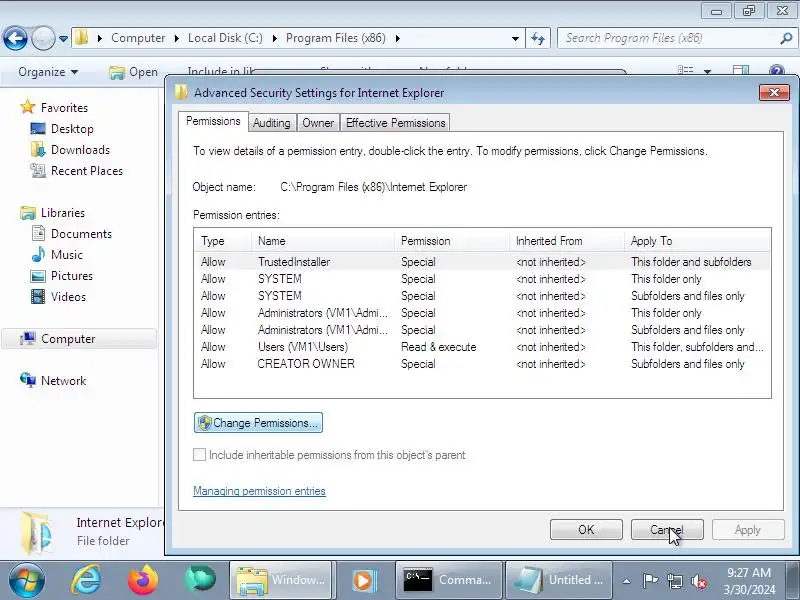
Task: Open the recent pages dropdown beside Forward
Action: [x=63, y=39]
